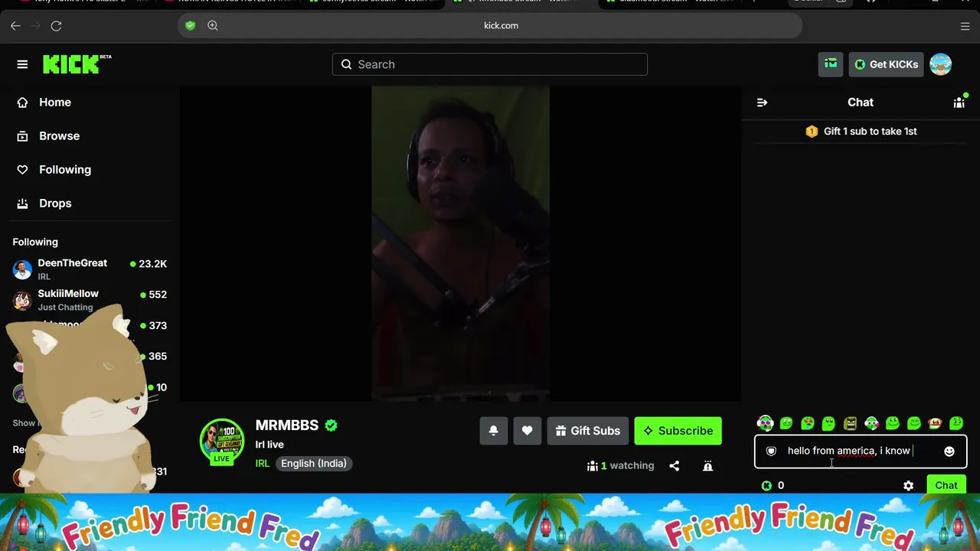Click the Gift Subs button
980x551 pixels.
pos(588,431)
